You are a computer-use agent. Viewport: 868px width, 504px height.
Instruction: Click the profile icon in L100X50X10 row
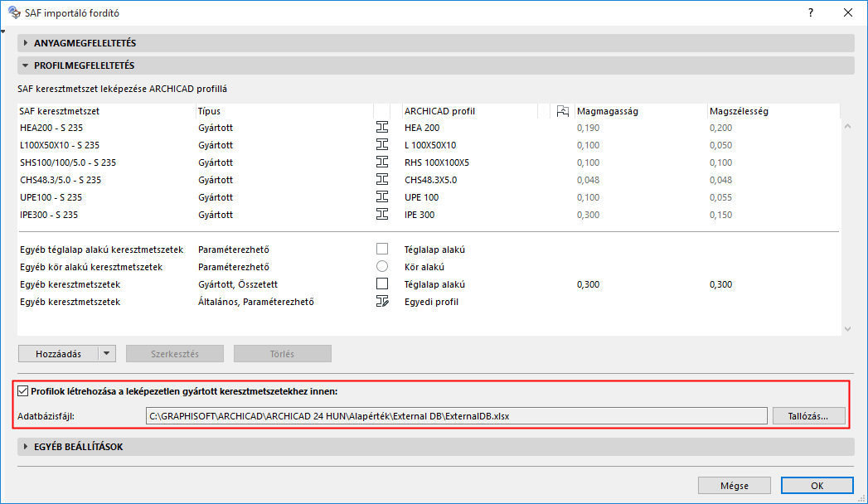coord(382,145)
